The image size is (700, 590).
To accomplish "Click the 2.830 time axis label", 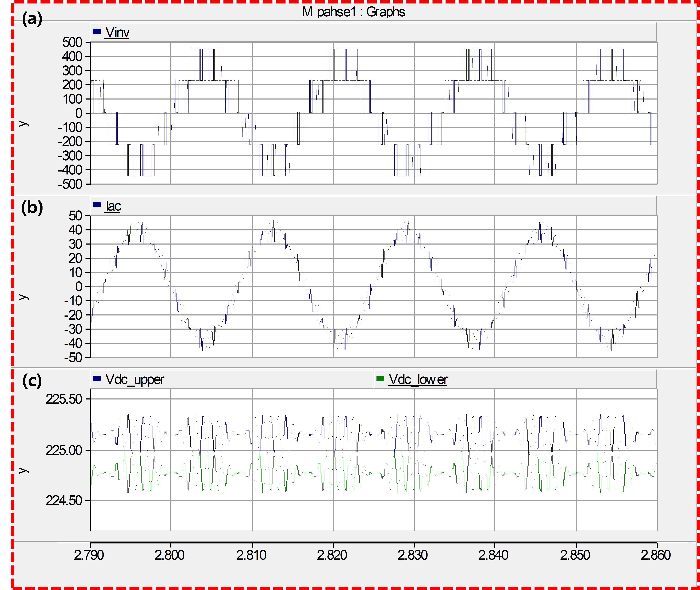I will pyautogui.click(x=413, y=555).
